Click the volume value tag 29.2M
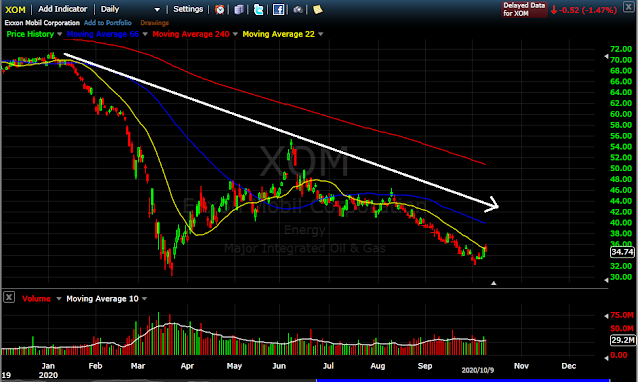Image resolution: width=638 pixels, height=382 pixels. point(623,340)
